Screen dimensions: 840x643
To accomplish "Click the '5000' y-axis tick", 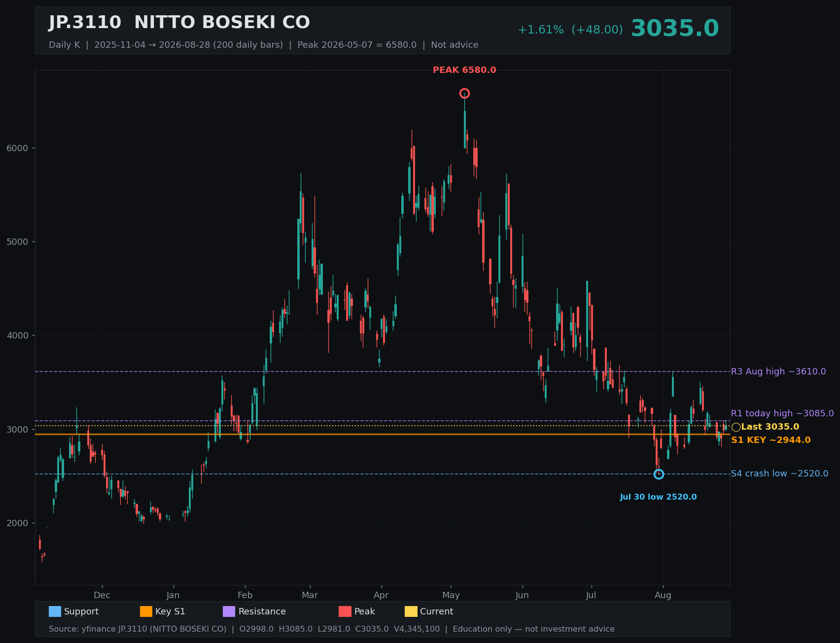I will coord(17,242).
